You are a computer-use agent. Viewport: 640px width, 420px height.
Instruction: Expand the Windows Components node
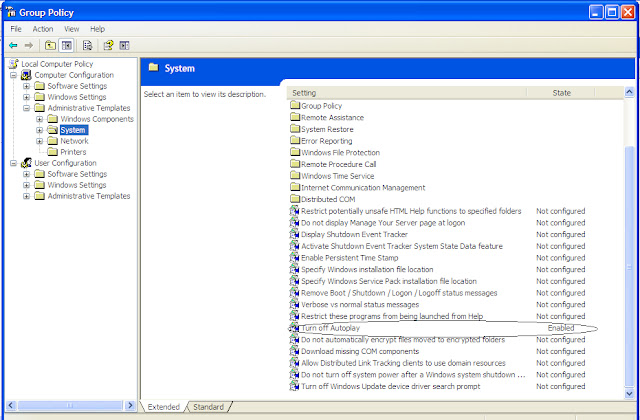click(40, 119)
